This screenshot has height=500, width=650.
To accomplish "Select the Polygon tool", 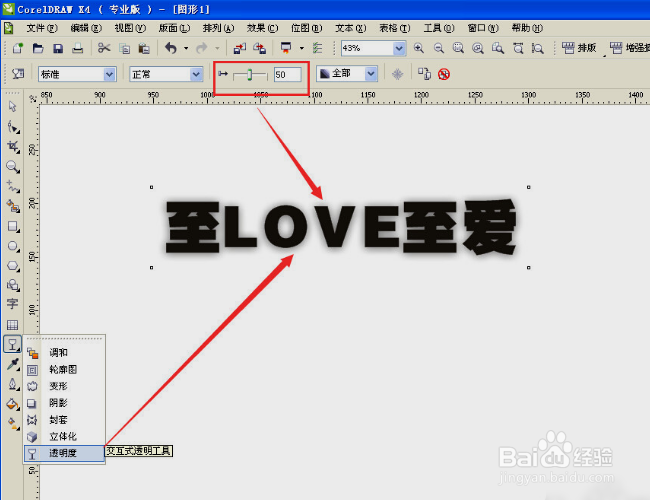I will 13,266.
